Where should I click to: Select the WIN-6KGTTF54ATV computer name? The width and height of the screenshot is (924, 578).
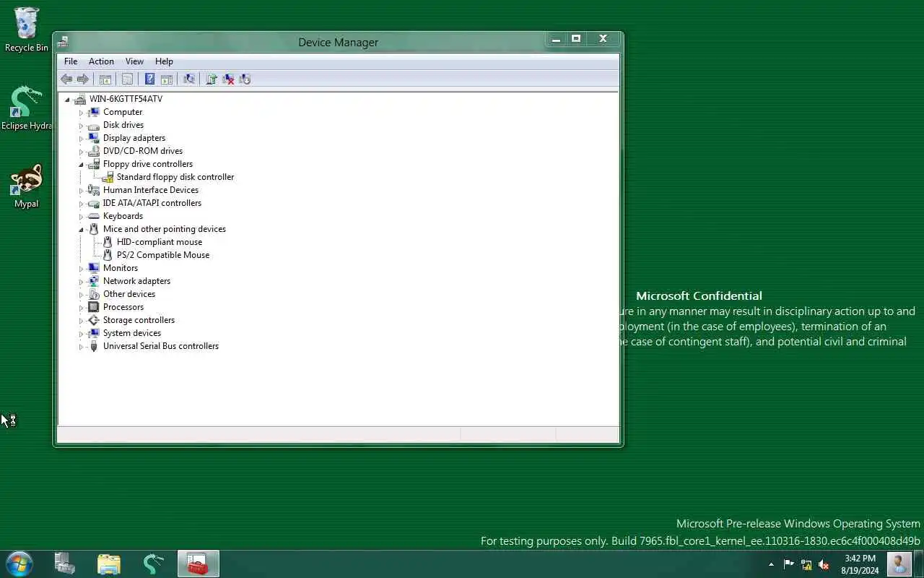(x=126, y=99)
